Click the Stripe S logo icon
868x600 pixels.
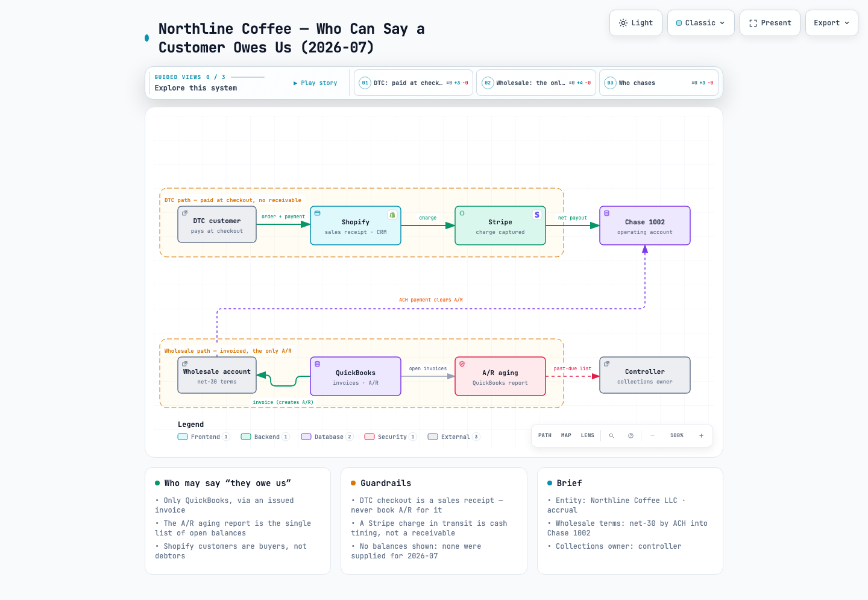pyautogui.click(x=537, y=215)
